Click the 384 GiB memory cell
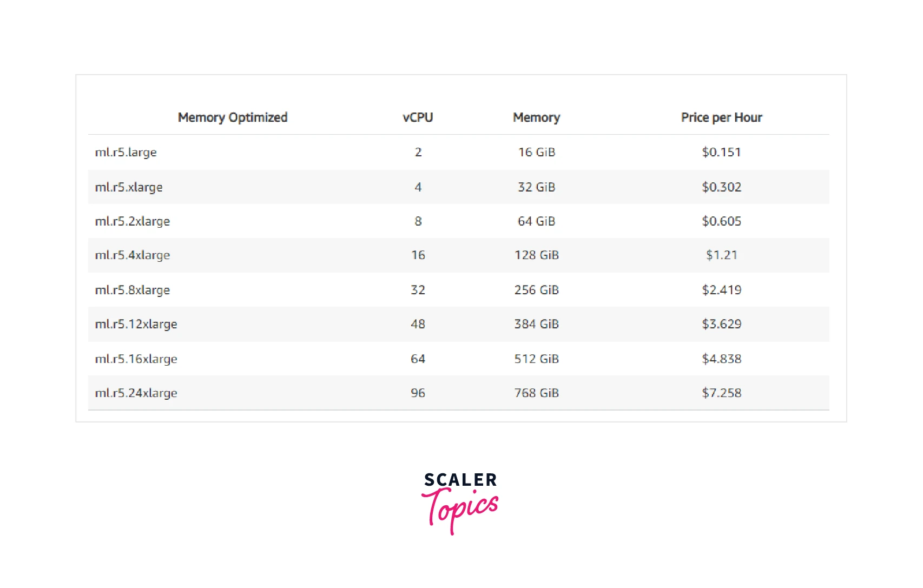 point(536,324)
